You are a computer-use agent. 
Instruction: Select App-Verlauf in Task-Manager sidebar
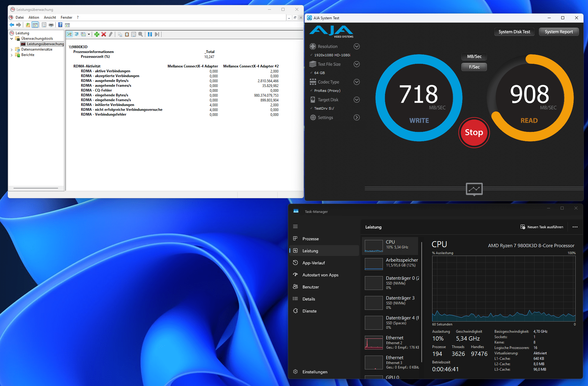click(313, 263)
